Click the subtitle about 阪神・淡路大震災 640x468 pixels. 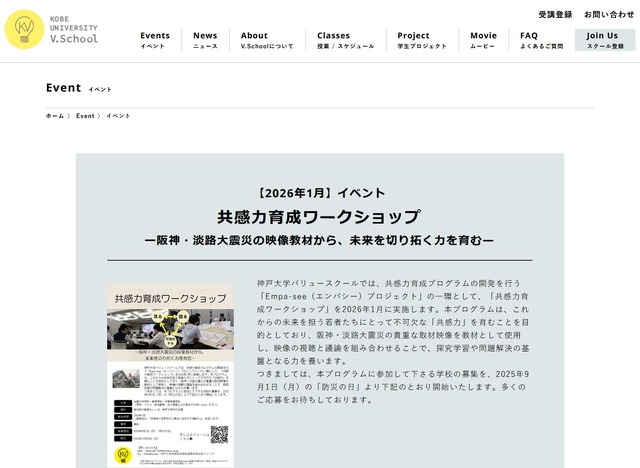[x=320, y=240]
